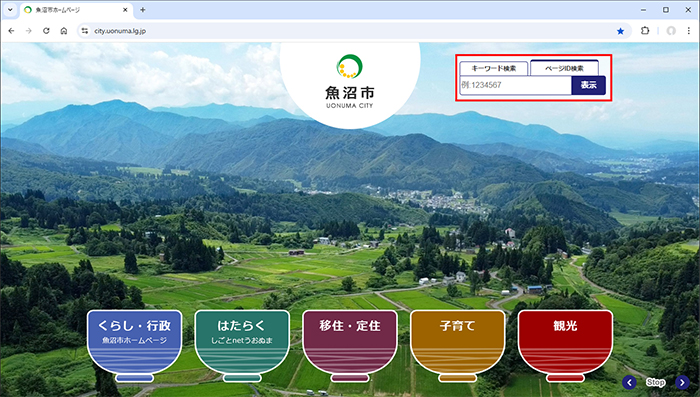Open the はたらく しごとnetうおぬま bowl

pyautogui.click(x=242, y=346)
